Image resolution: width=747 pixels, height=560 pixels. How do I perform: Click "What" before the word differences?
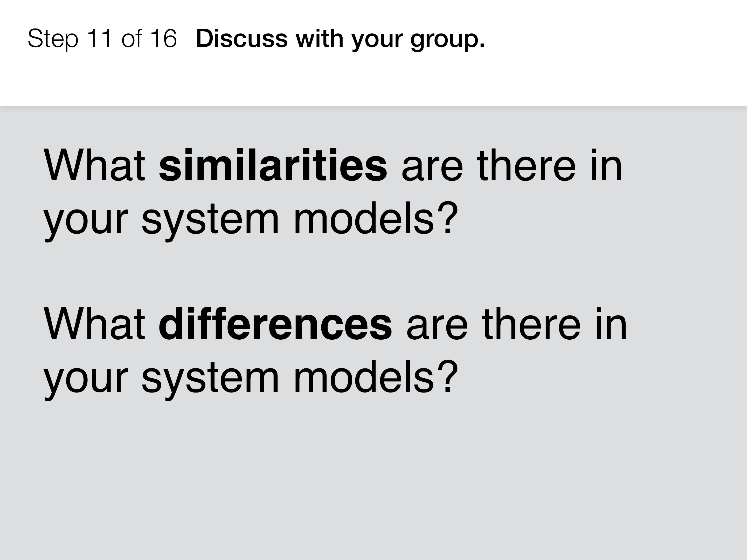coord(95,323)
